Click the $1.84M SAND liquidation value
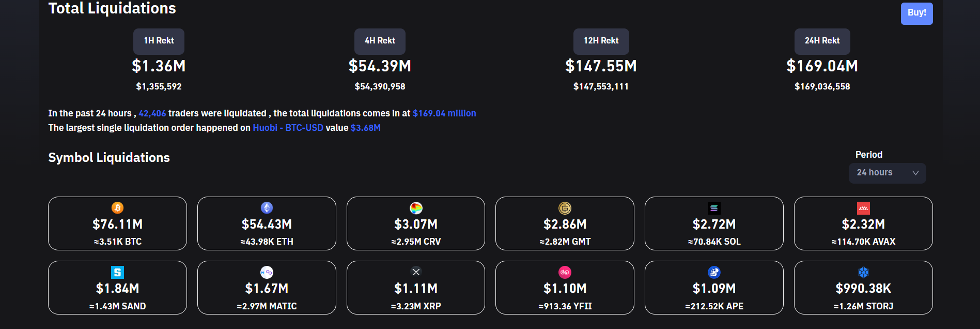 pyautogui.click(x=117, y=289)
